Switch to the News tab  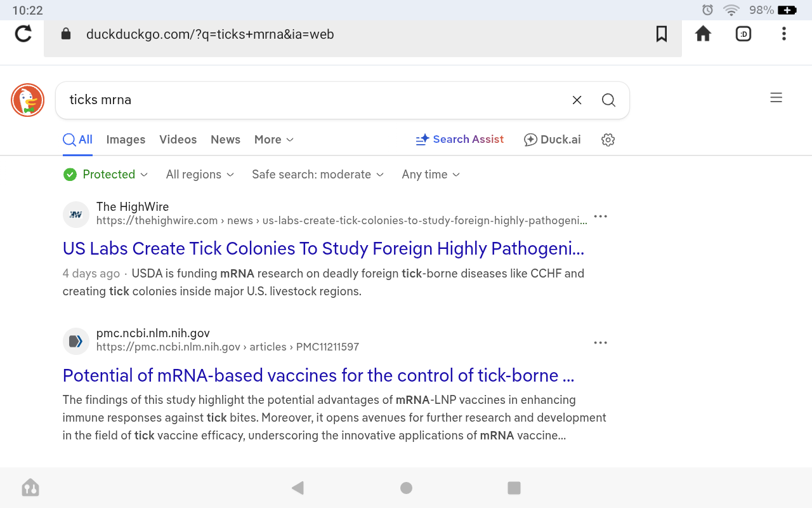tap(225, 140)
